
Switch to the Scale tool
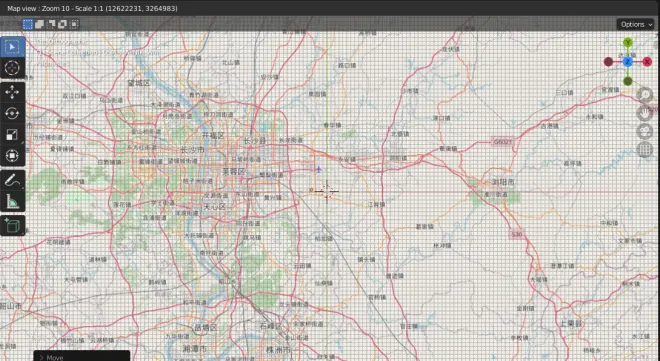tap(12, 135)
